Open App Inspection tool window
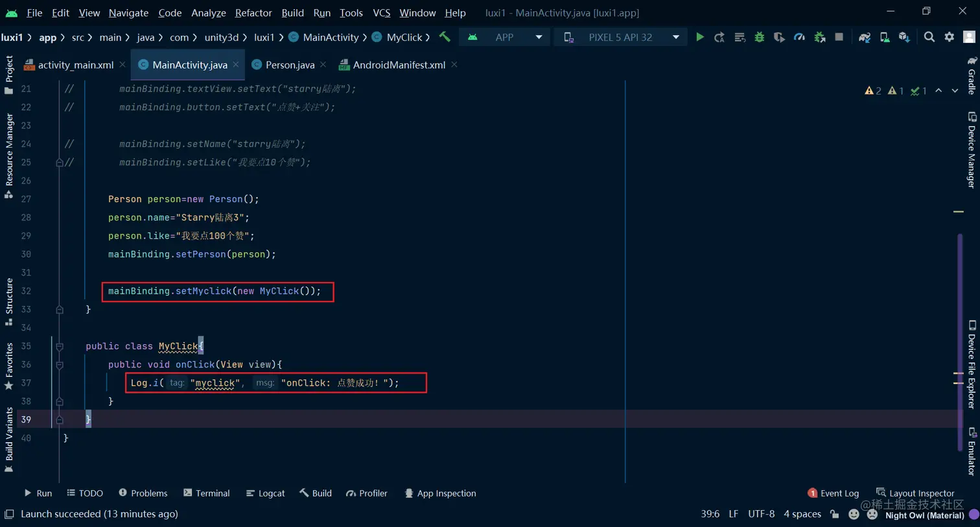980x527 pixels. (440, 493)
